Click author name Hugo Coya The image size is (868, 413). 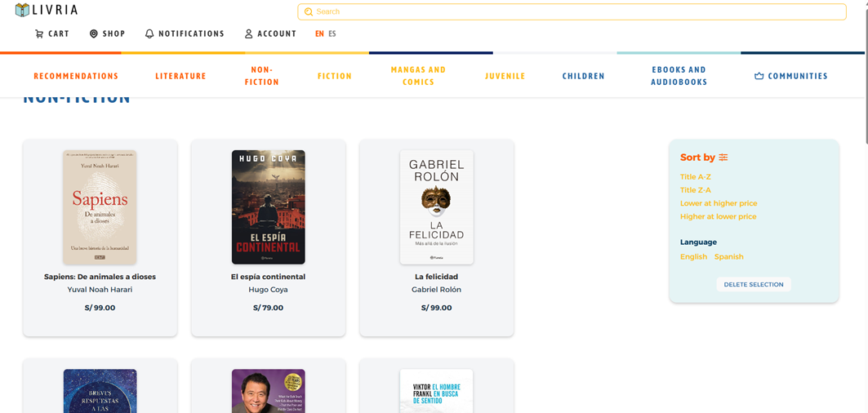[268, 290]
